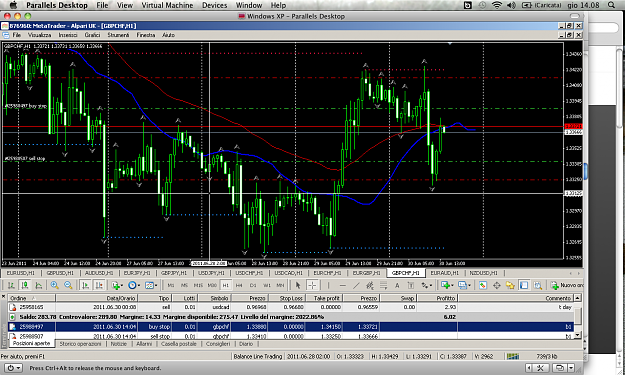The width and height of the screenshot is (625, 375).
Task: Select the M30 timeframe
Action: pyautogui.click(x=212, y=285)
